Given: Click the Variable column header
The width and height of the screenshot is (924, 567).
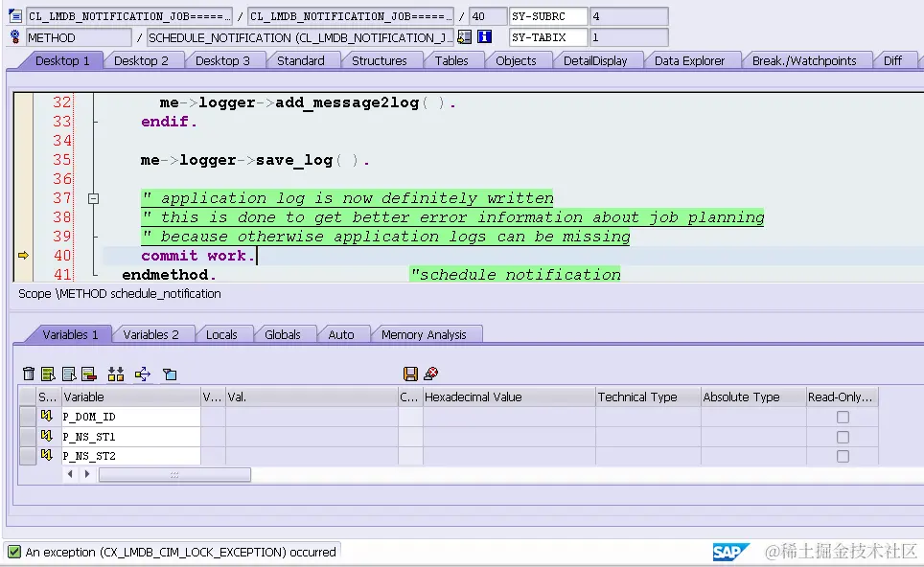Looking at the screenshot, I should 130,397.
